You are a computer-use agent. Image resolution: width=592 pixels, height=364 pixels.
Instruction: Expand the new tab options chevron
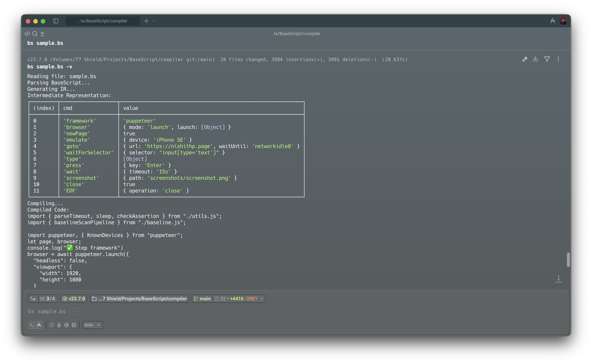coord(154,21)
